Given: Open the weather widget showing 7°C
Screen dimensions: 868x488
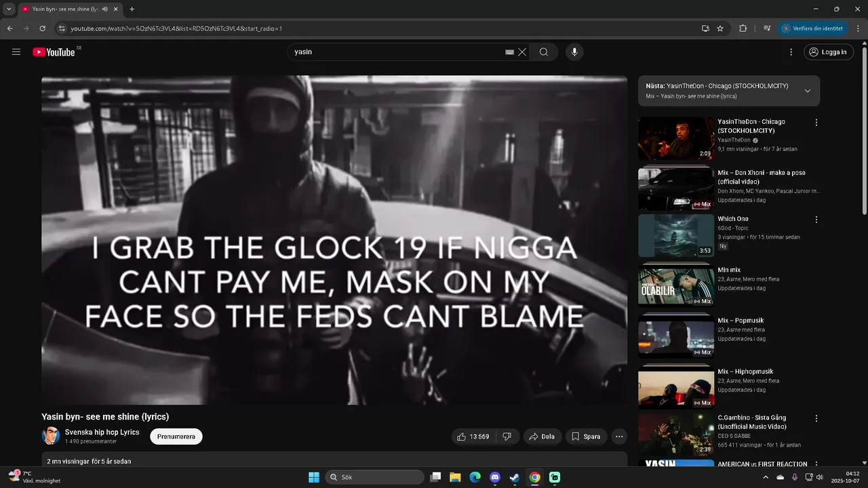Looking at the screenshot, I should click(x=35, y=477).
